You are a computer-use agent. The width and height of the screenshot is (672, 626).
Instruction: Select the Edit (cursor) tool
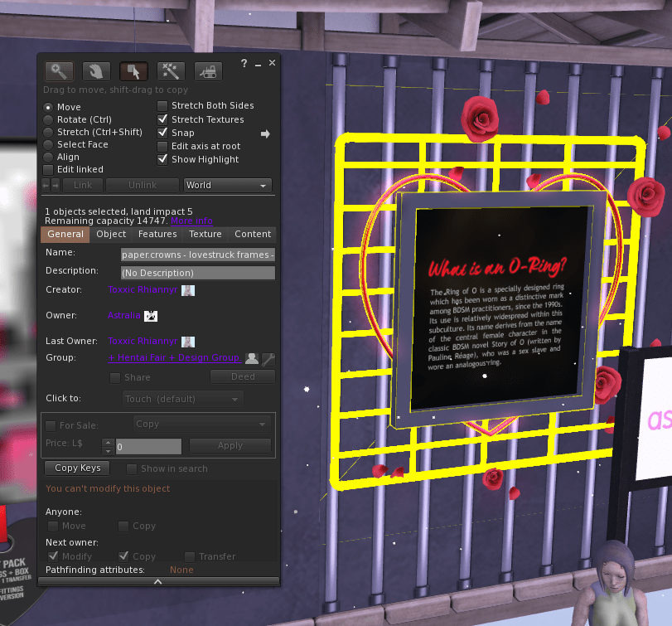pyautogui.click(x=133, y=71)
